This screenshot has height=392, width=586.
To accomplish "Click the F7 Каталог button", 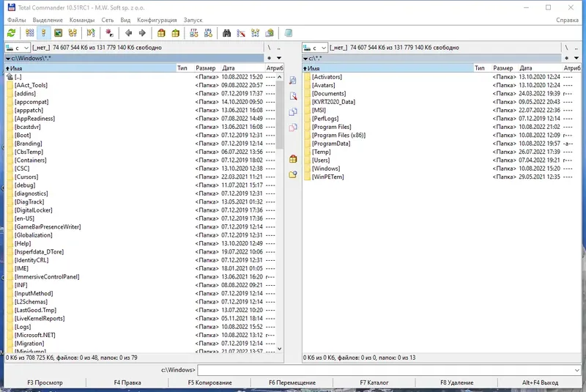I will coord(374,382).
